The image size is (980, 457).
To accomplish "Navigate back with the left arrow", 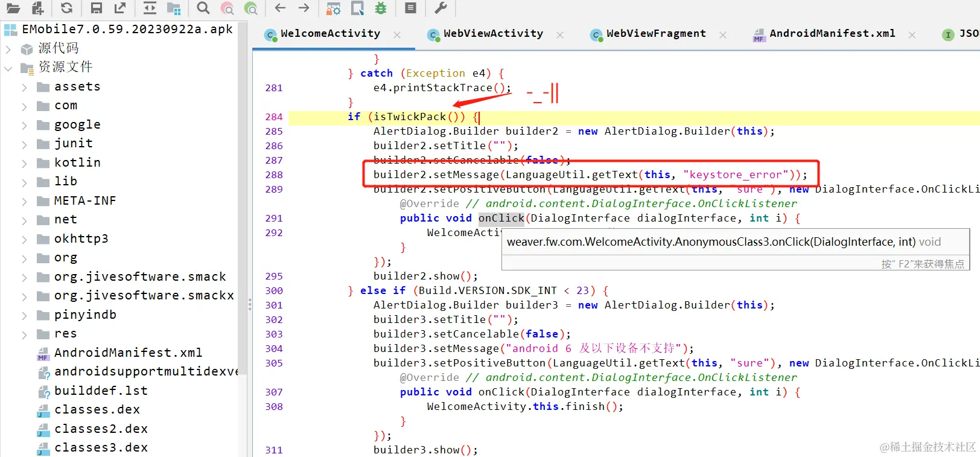I will click(x=280, y=8).
